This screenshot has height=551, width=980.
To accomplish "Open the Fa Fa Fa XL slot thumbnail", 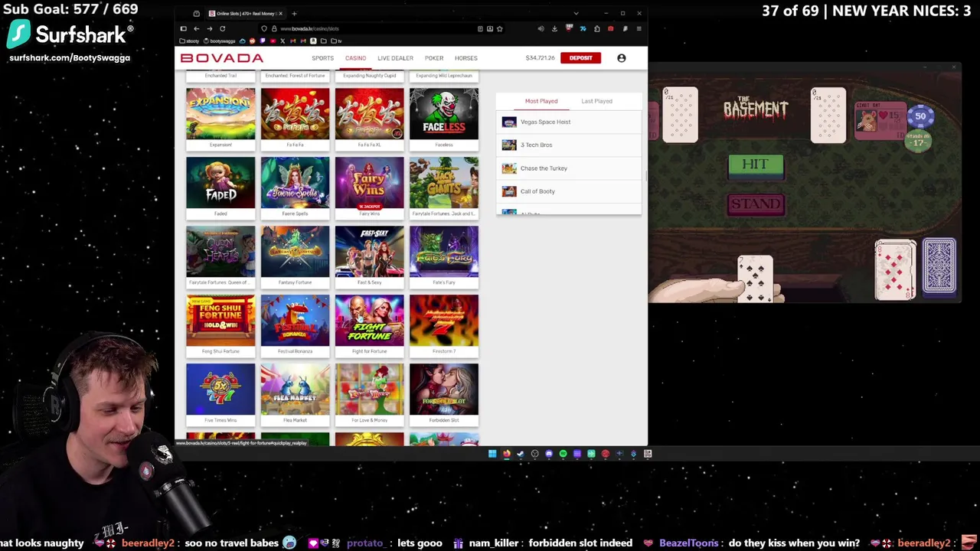I will (369, 113).
